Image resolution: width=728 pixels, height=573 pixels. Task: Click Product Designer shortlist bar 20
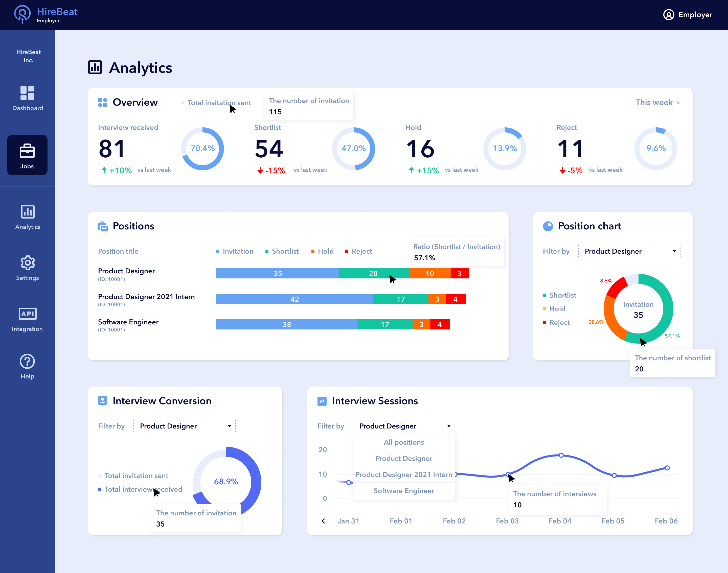pos(374,273)
